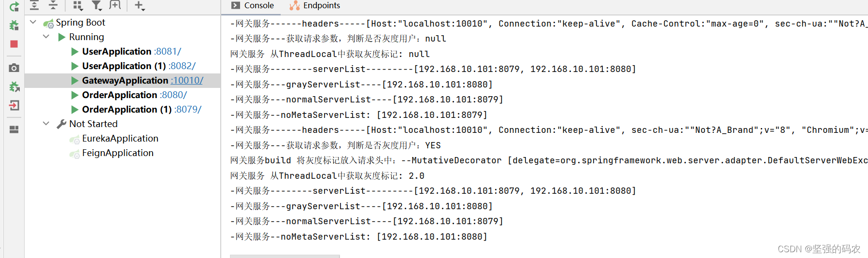868x258 pixels.
Task: Switch to the Endpoints tab
Action: [x=314, y=5]
